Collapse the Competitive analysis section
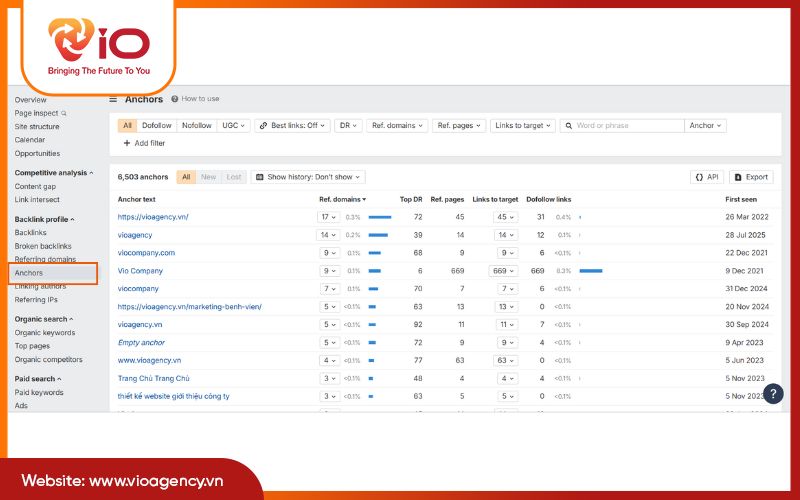800x500 pixels. [54, 173]
